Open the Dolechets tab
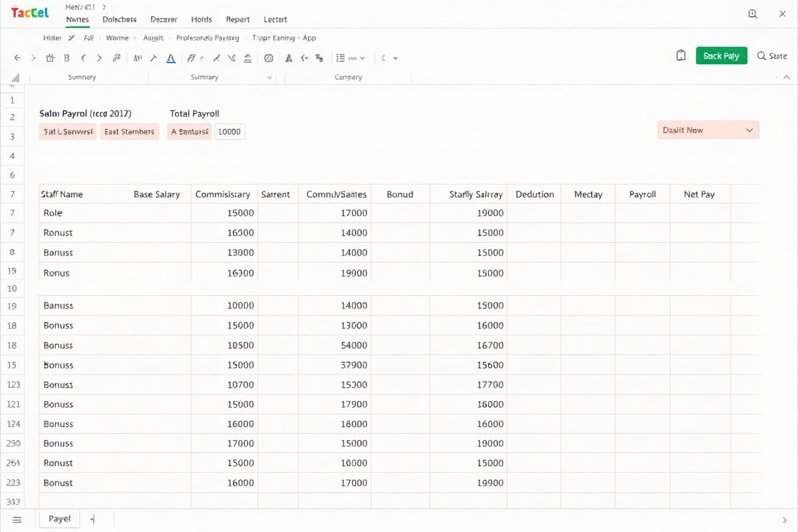This screenshot has width=798, height=532. coord(120,20)
